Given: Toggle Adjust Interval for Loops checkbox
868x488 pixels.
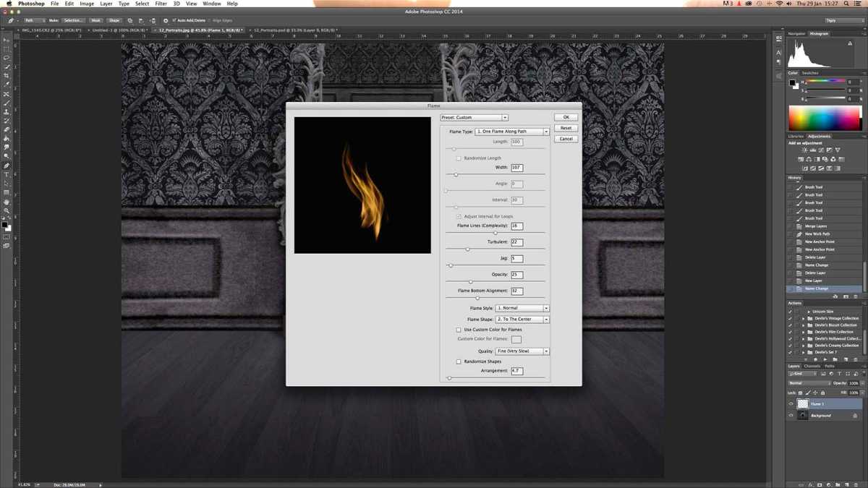Looking at the screenshot, I should coord(459,216).
